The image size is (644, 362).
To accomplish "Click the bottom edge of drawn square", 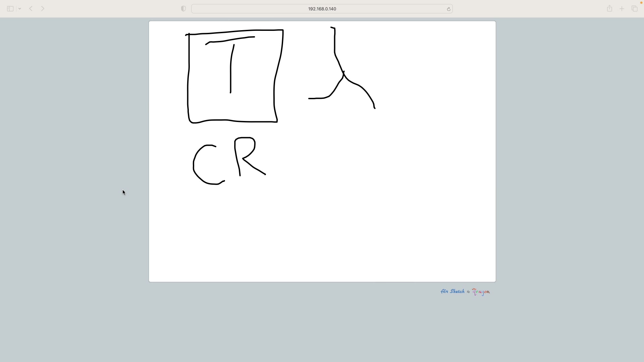I will point(235,121).
